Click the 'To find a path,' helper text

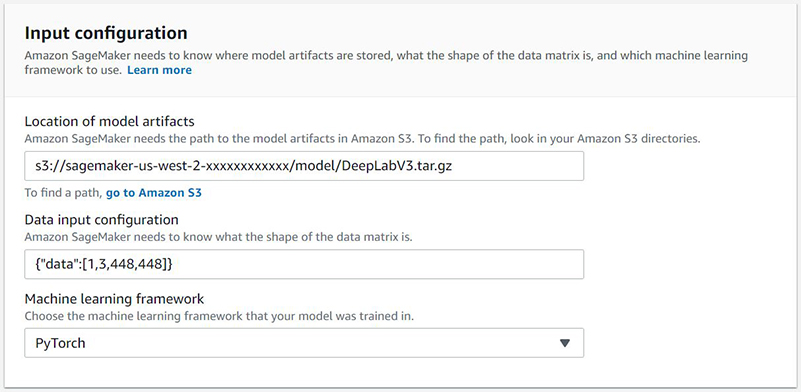click(64, 193)
